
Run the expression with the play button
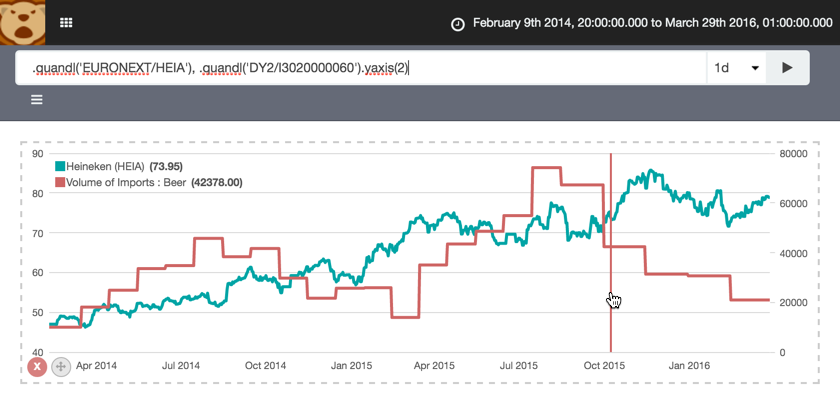coord(787,68)
